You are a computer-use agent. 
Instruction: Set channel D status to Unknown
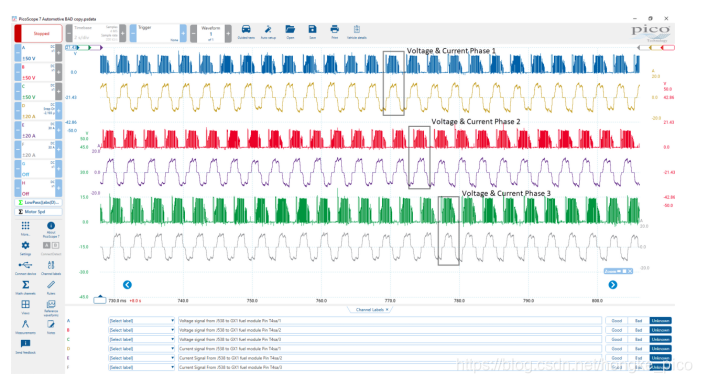[660, 349]
